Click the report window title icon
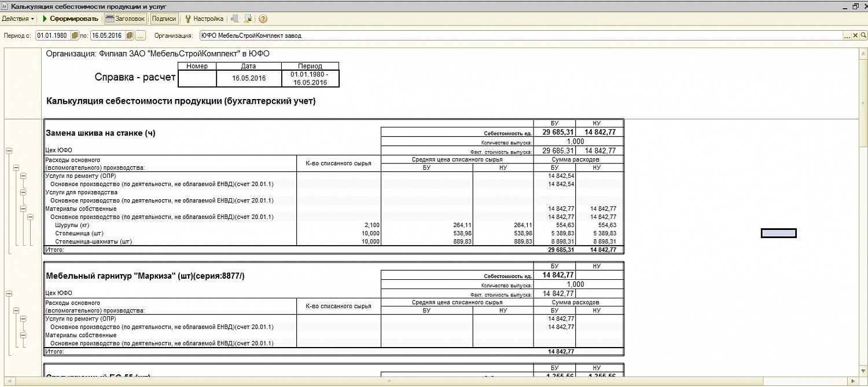Screen dimensions: 868x387 5,5
